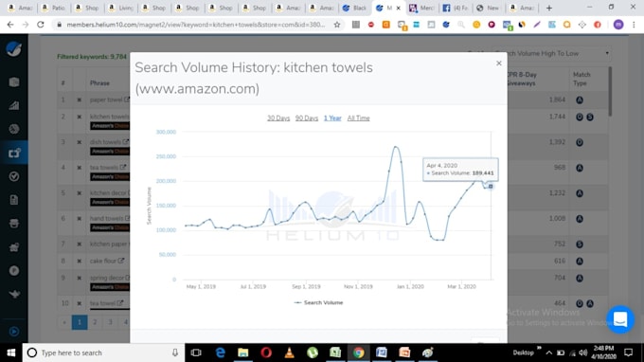Remove the cake flour keyword row

(x=80, y=261)
